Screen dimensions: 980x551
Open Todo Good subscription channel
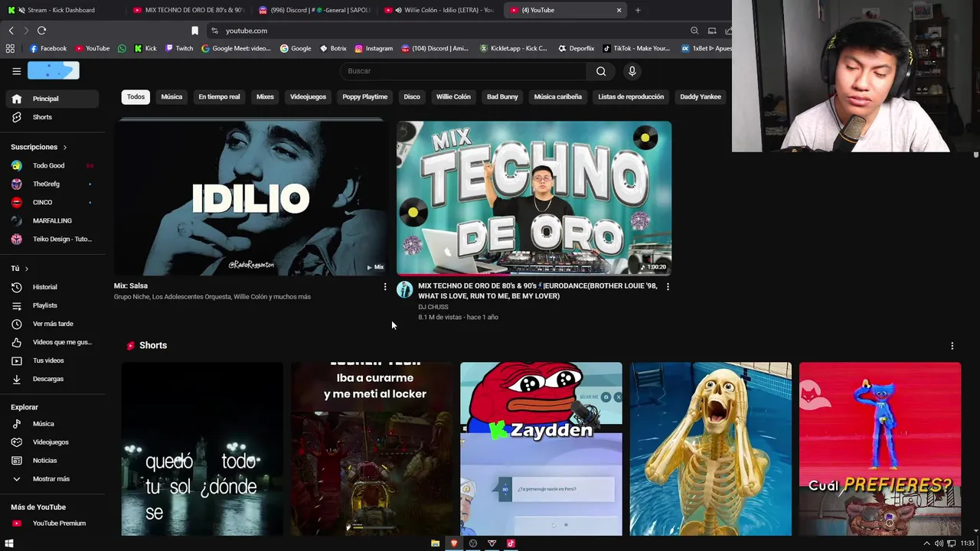[52, 165]
